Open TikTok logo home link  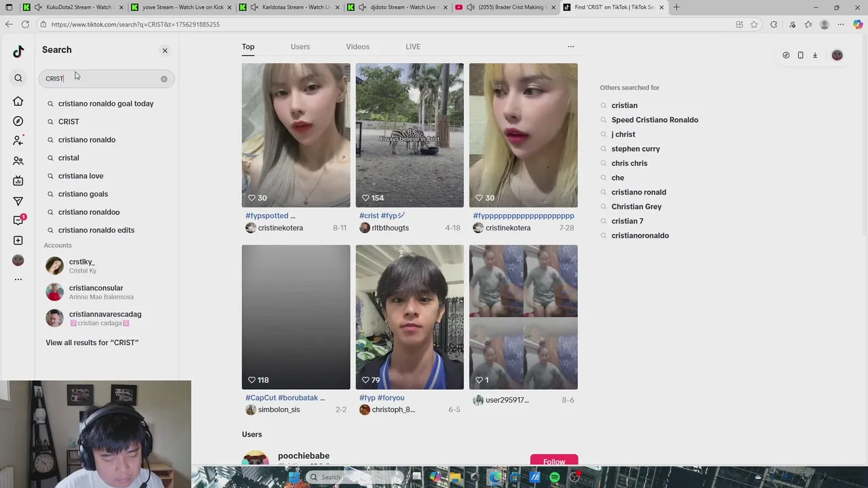click(x=18, y=52)
